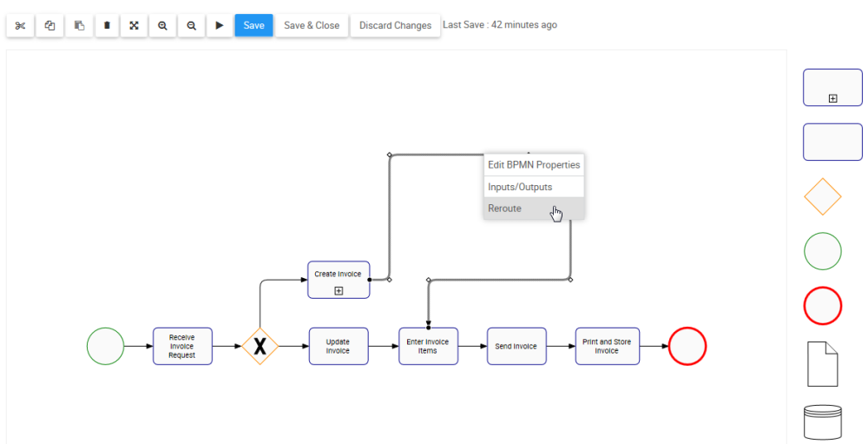Pick the gateway diamond from palette
This screenshot has height=444, width=868.
[823, 197]
